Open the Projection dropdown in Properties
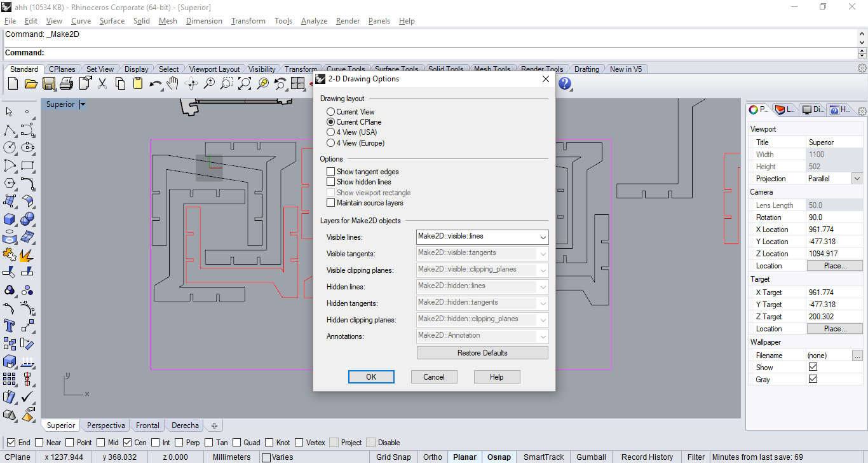Screen dimensions: 868x463 [857, 179]
